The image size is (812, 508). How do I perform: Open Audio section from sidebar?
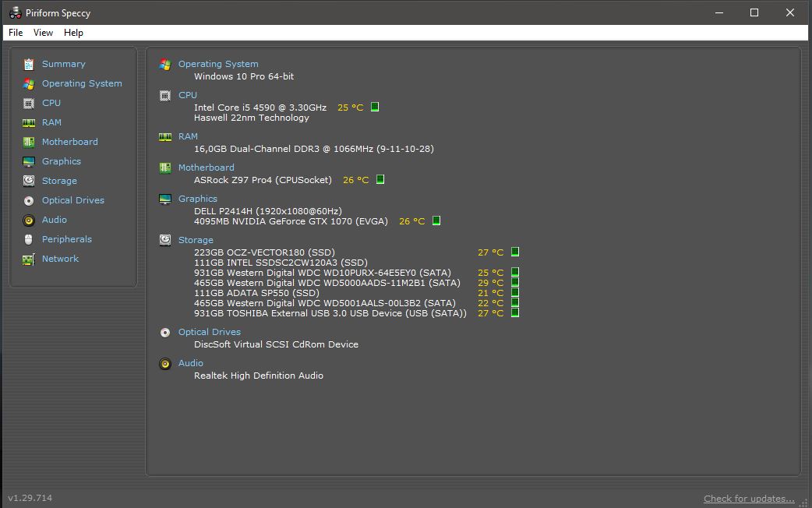[x=55, y=220]
